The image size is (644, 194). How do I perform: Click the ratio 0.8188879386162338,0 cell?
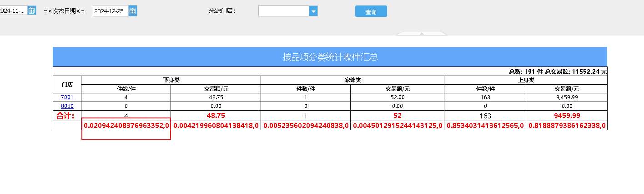[x=567, y=125]
